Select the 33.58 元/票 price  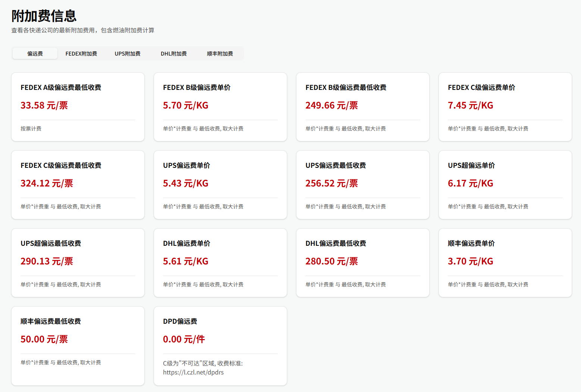tap(44, 105)
